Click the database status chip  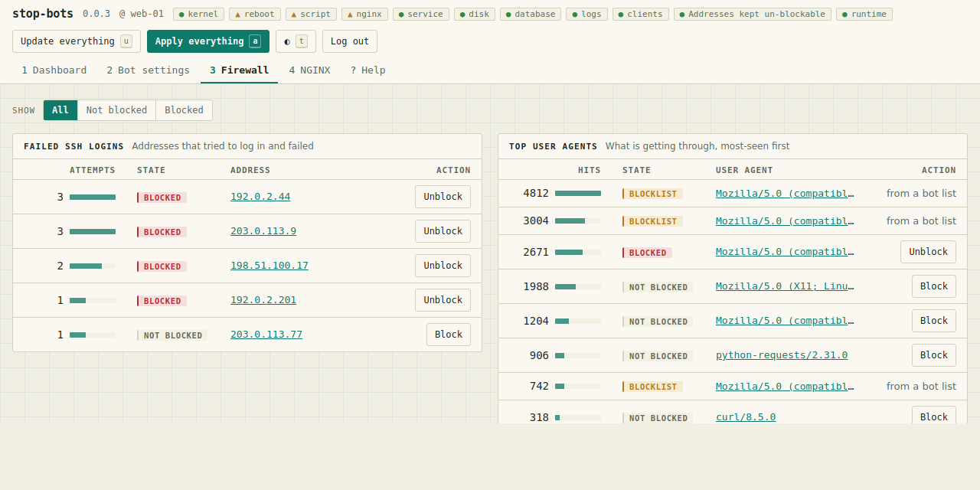531,14
